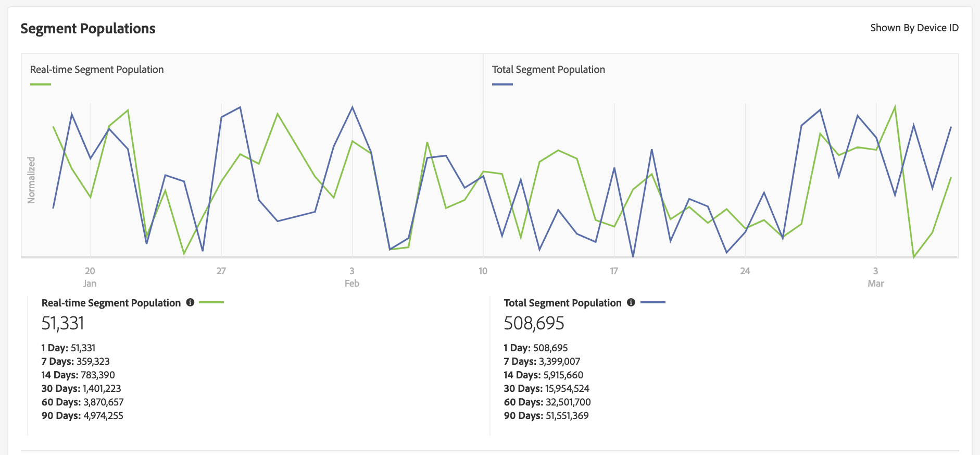Click the large 51,331 real-time population value

click(62, 324)
